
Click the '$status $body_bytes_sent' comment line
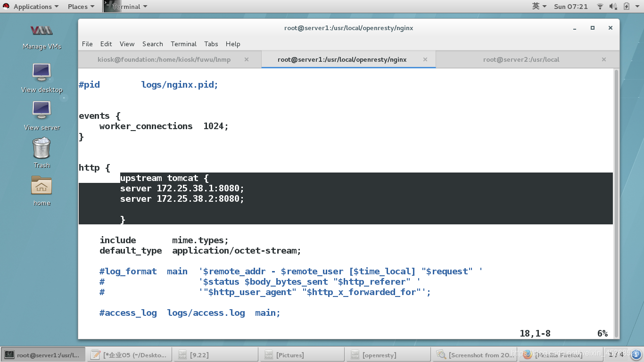pyautogui.click(x=260, y=282)
